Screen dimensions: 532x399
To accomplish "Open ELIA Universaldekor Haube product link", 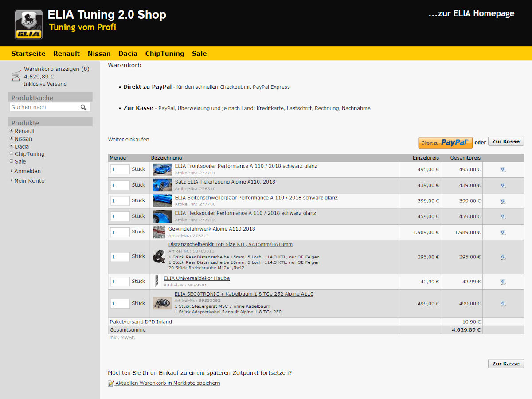I will [x=197, y=278].
